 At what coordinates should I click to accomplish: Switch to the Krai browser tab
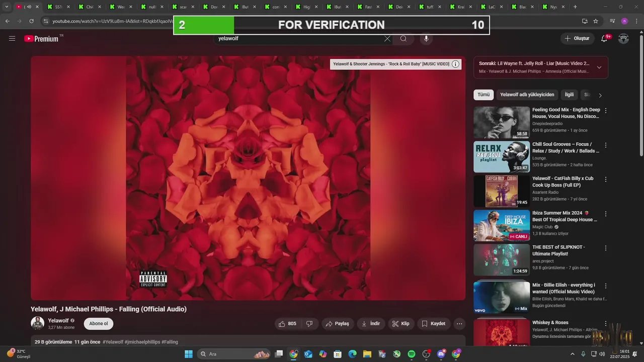tap(461, 7)
